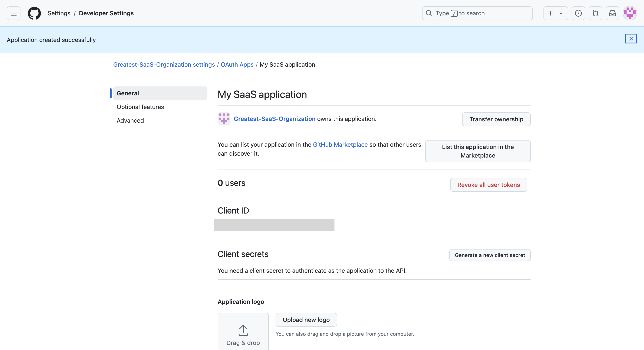The image size is (644, 350).
Task: Open the pull requests icon
Action: [595, 13]
